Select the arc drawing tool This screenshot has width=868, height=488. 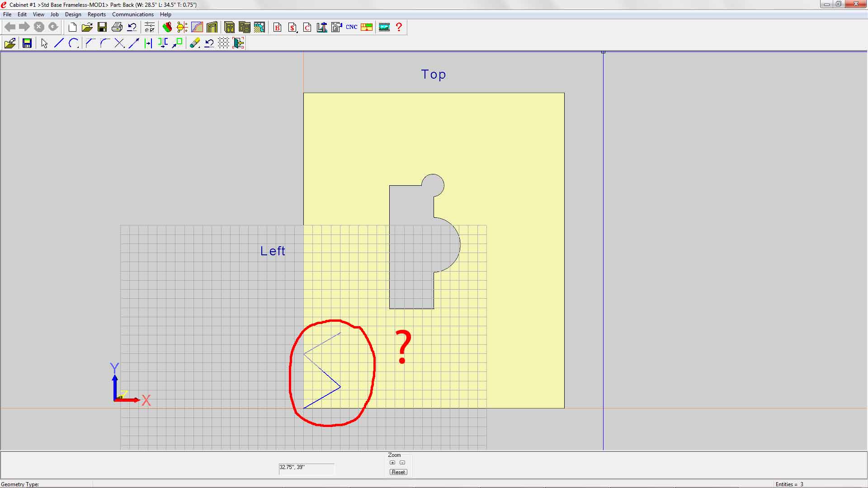[x=73, y=43]
